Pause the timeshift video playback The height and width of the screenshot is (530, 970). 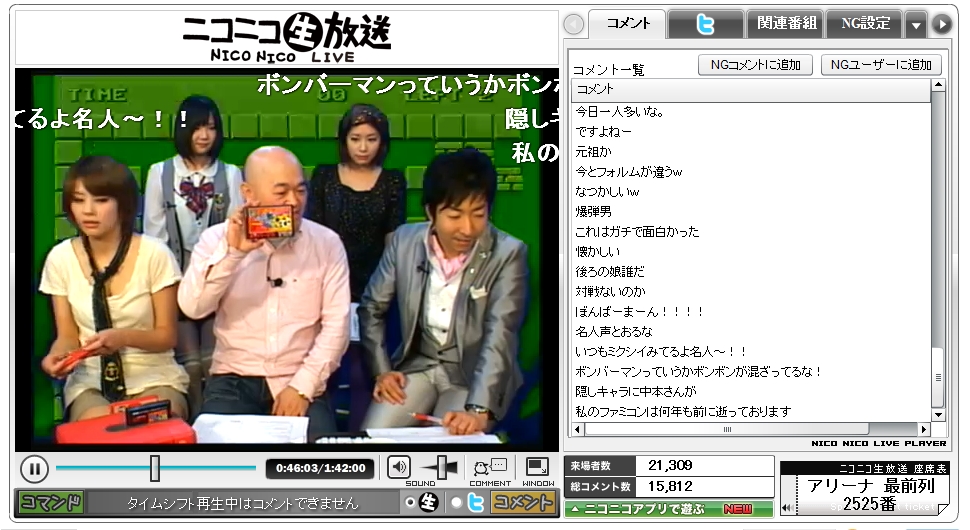tap(35, 469)
